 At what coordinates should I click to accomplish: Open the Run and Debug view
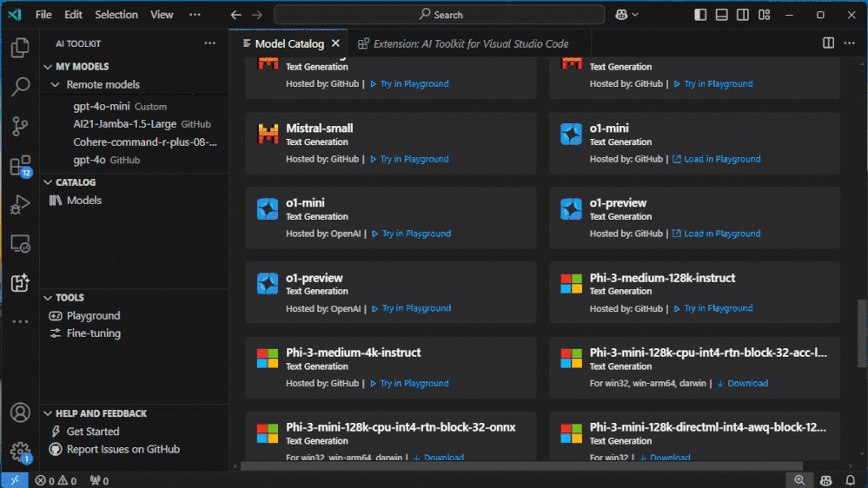(x=19, y=205)
